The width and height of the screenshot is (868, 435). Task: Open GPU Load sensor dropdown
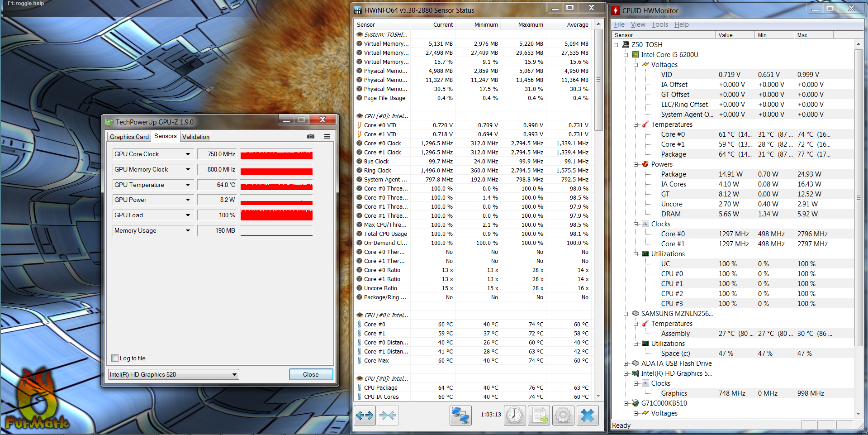188,215
